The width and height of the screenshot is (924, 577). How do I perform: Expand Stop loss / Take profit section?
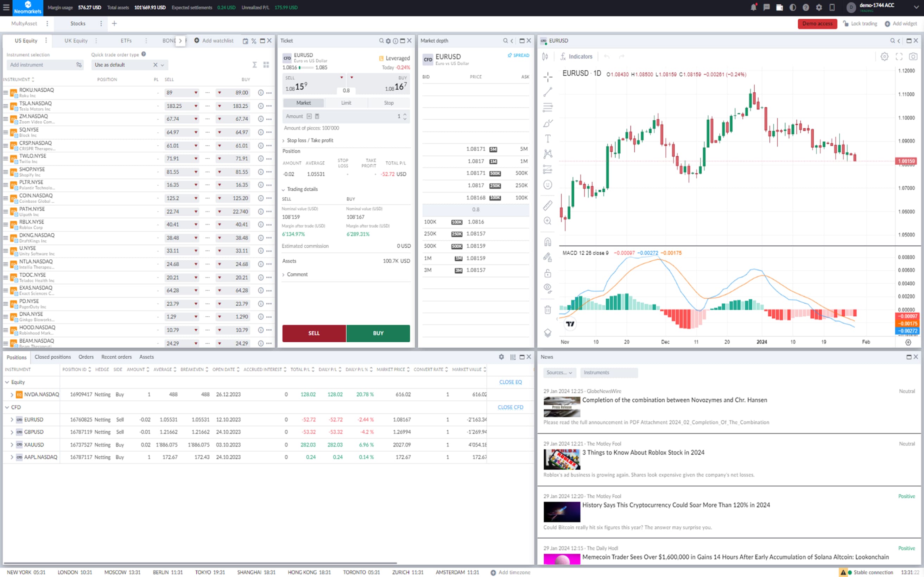click(309, 140)
